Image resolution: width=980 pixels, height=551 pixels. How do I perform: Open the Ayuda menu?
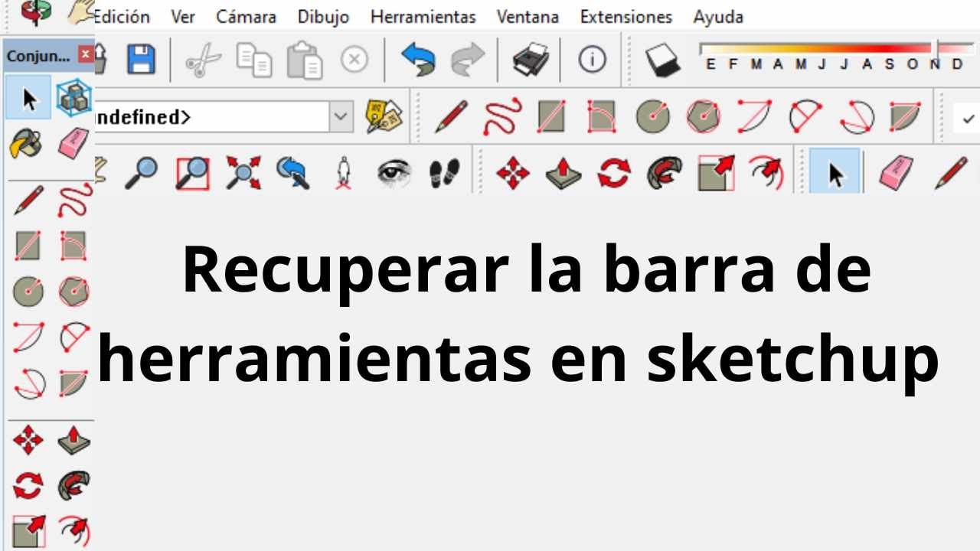[x=718, y=16]
